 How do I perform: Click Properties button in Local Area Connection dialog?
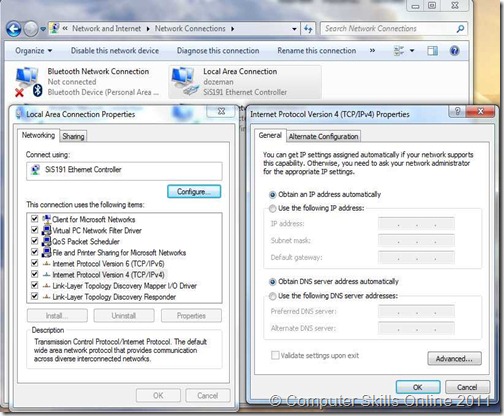pos(191,316)
